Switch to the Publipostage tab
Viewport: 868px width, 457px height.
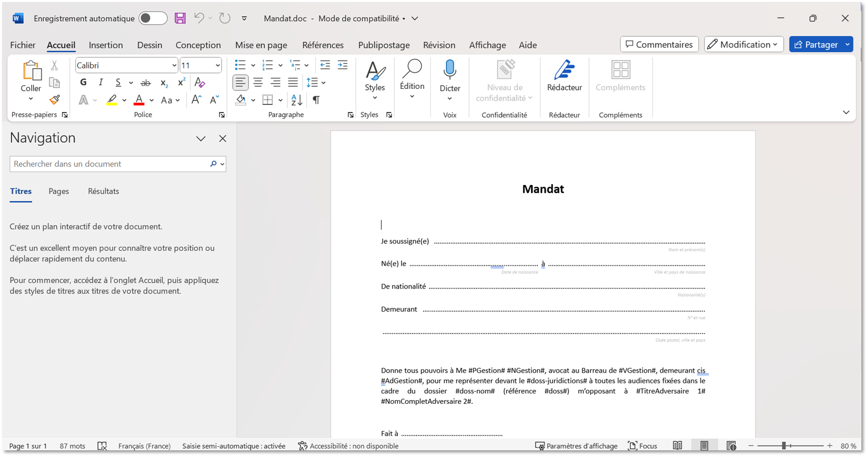384,45
